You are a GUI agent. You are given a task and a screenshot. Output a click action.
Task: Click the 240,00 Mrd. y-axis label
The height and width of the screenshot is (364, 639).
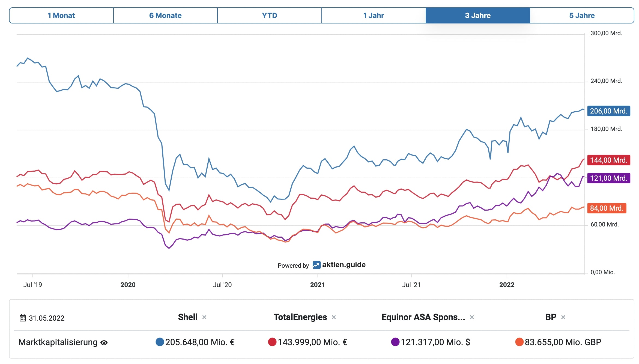pos(606,81)
